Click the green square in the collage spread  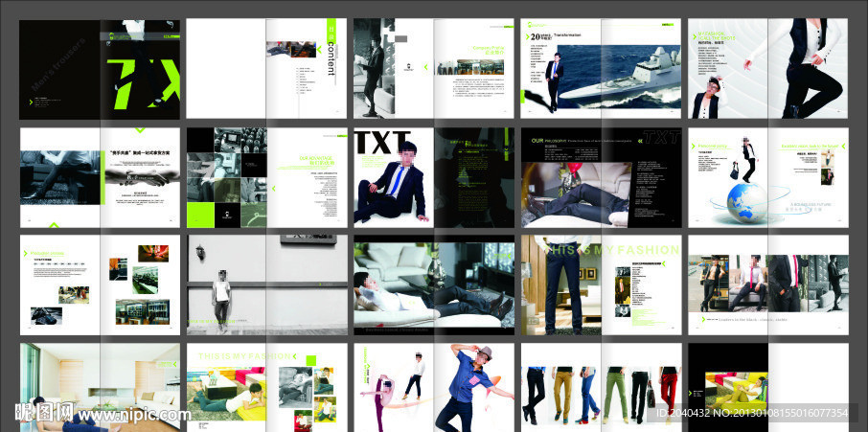pyautogui.click(x=200, y=215)
